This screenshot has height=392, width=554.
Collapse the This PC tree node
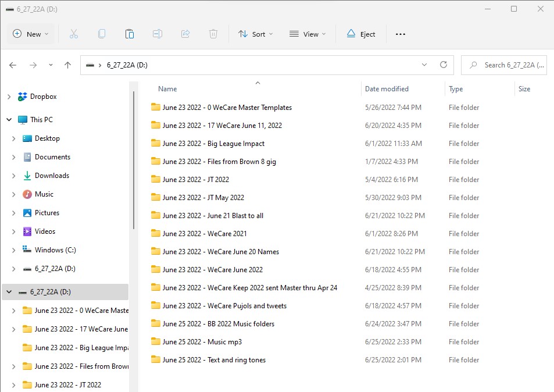(9, 119)
